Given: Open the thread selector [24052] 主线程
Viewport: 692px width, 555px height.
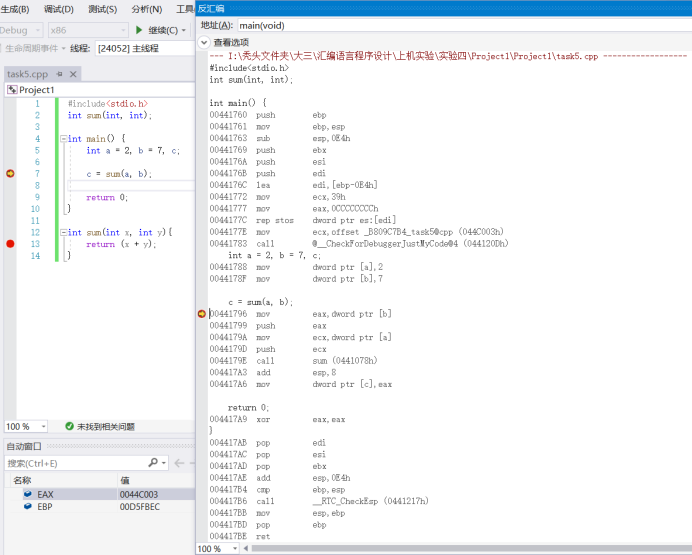Looking at the screenshot, I should pyautogui.click(x=145, y=48).
